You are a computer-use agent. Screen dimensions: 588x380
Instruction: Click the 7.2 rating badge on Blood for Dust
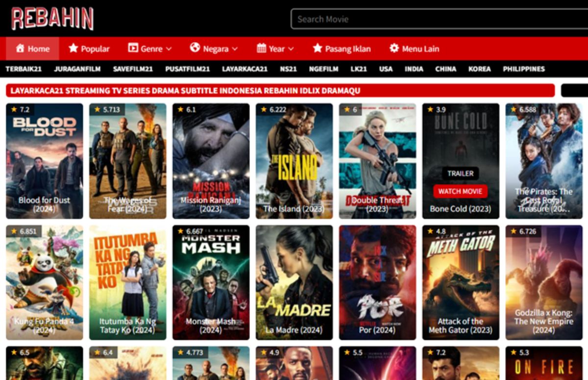pyautogui.click(x=20, y=109)
